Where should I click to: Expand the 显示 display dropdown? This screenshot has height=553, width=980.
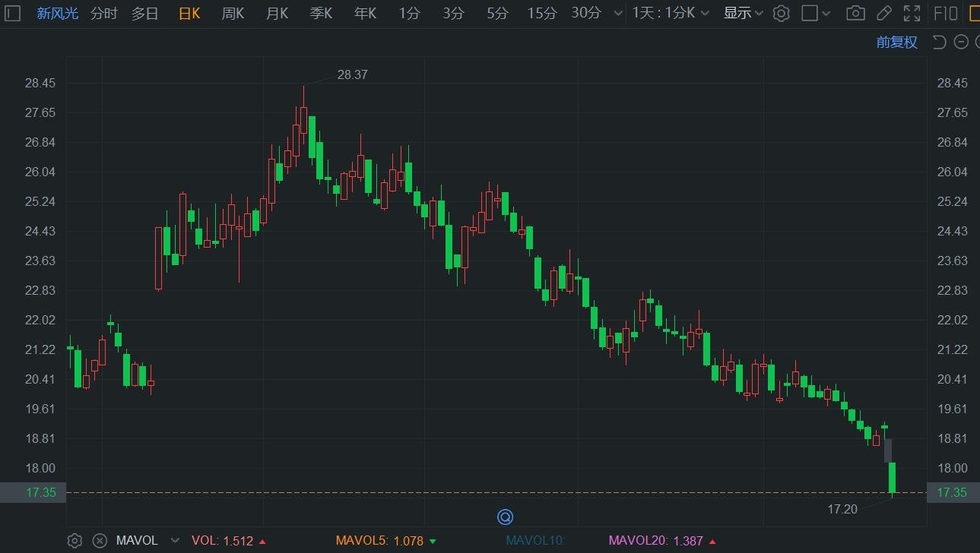(x=743, y=13)
